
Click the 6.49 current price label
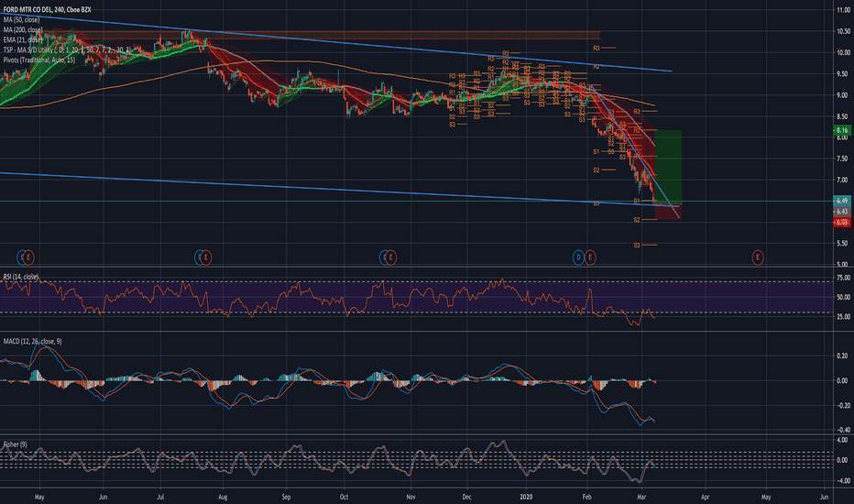pos(842,201)
